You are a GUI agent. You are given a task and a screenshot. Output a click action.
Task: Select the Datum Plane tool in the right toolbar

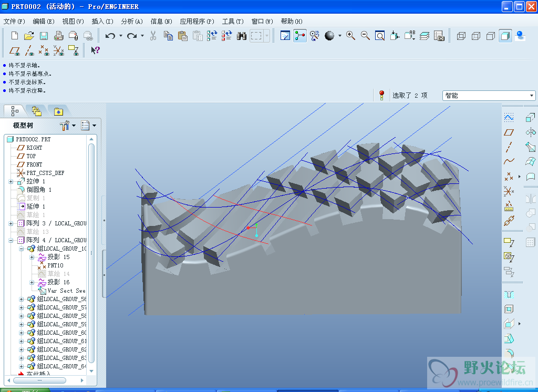(x=509, y=132)
